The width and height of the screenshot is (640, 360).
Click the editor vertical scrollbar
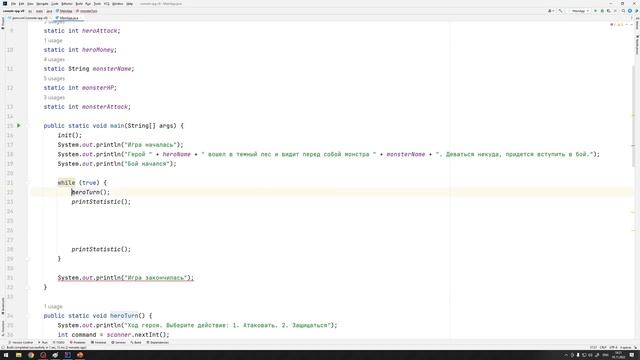[633, 116]
